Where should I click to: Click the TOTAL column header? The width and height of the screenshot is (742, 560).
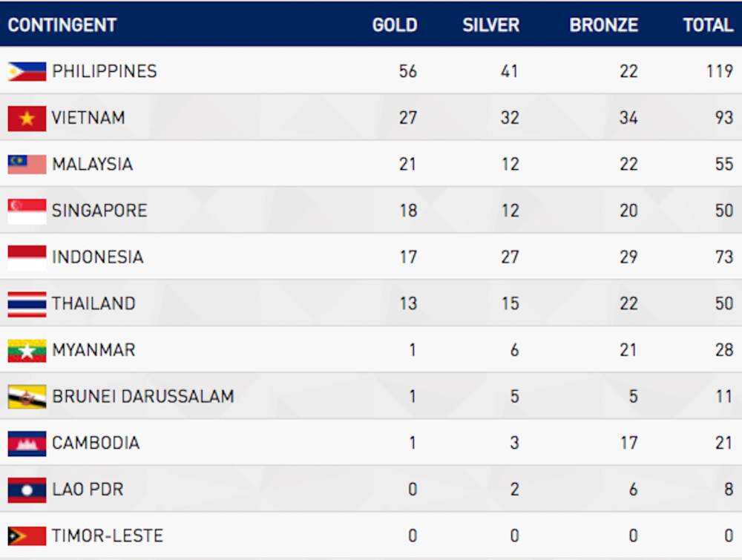(x=708, y=25)
